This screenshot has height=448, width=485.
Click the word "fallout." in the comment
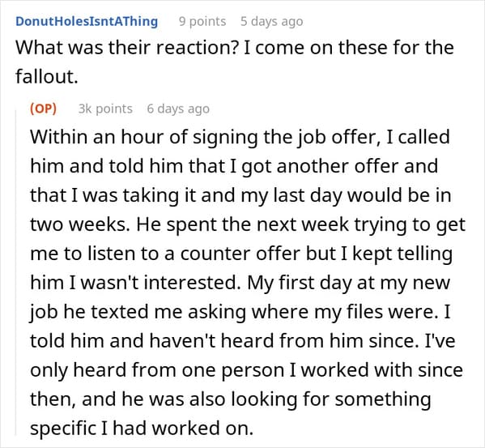pos(47,76)
